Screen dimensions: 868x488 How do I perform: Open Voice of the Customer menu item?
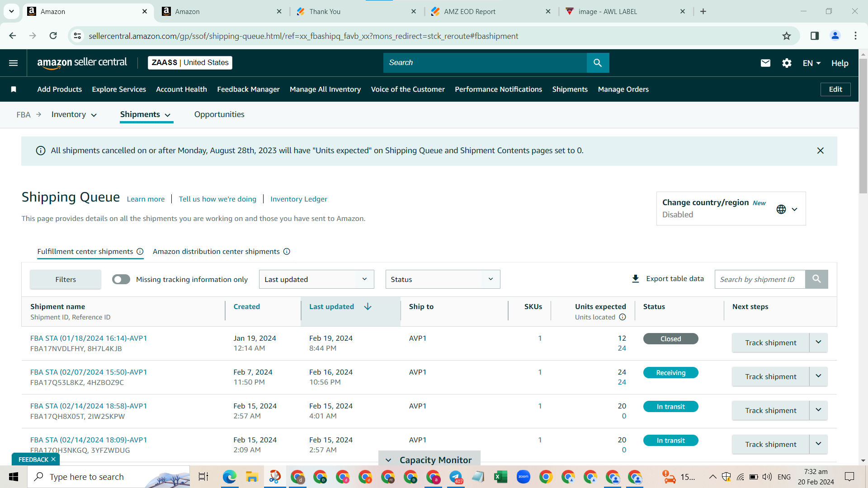coord(408,89)
